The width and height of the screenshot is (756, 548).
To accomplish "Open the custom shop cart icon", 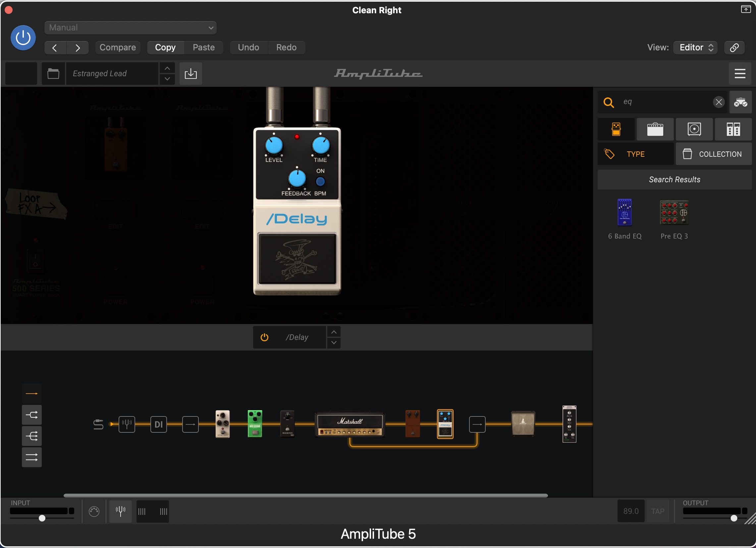I will click(740, 102).
